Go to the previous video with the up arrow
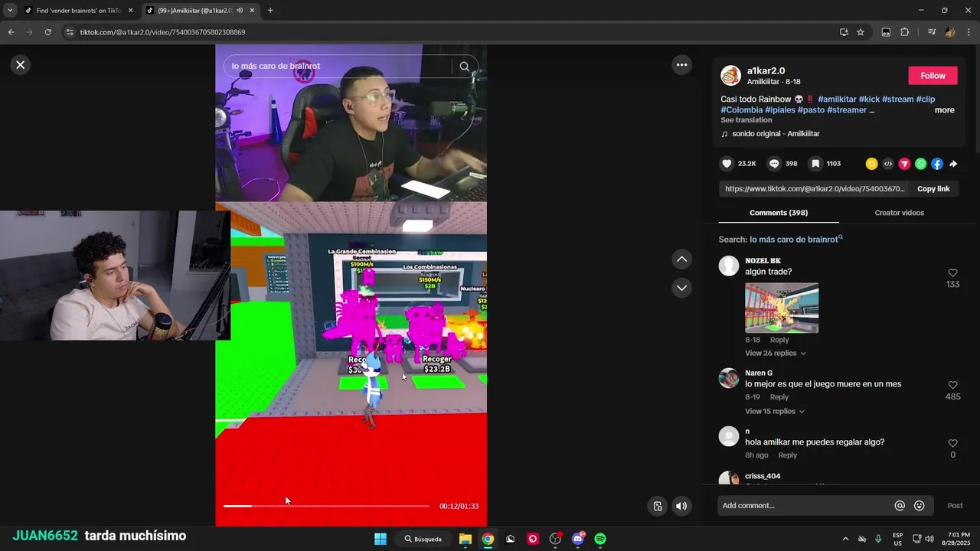Screen dimensions: 980x551 click(681, 259)
